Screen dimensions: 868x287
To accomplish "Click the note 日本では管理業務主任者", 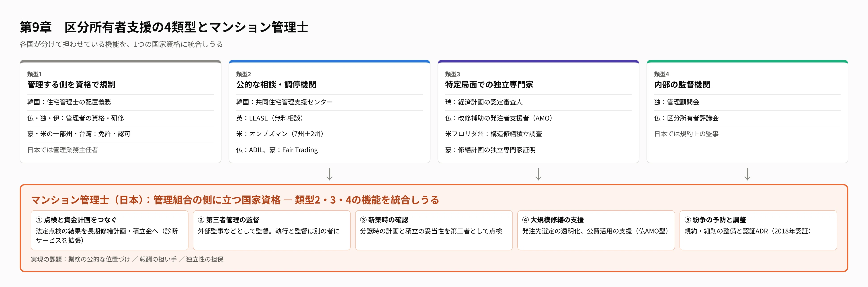I will [63, 150].
